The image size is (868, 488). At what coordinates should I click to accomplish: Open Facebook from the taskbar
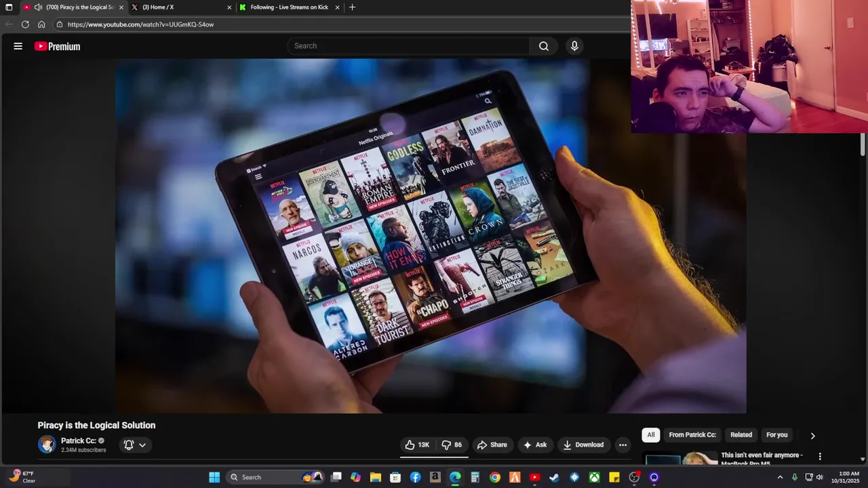click(x=416, y=477)
